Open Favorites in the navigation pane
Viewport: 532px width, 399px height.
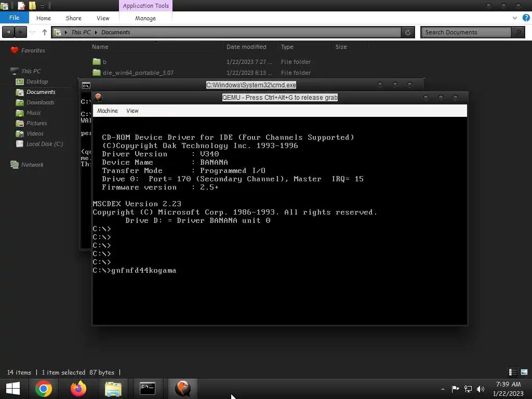[28, 50]
